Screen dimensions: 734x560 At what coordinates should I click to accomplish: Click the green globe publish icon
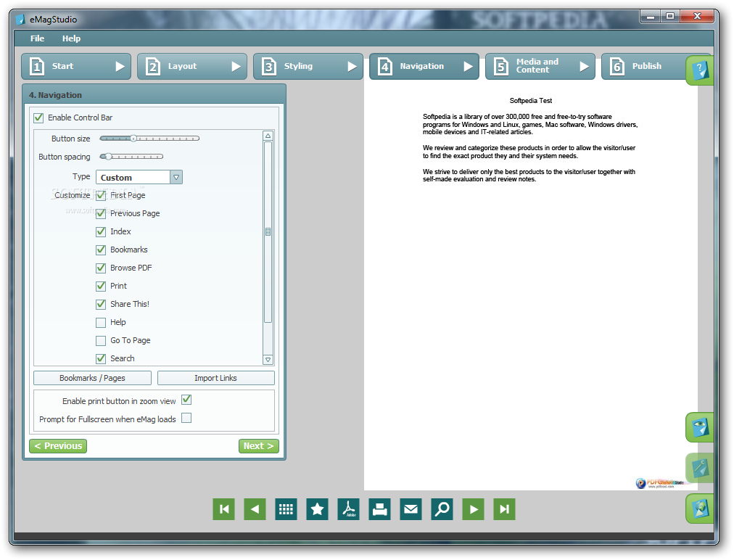(700, 508)
